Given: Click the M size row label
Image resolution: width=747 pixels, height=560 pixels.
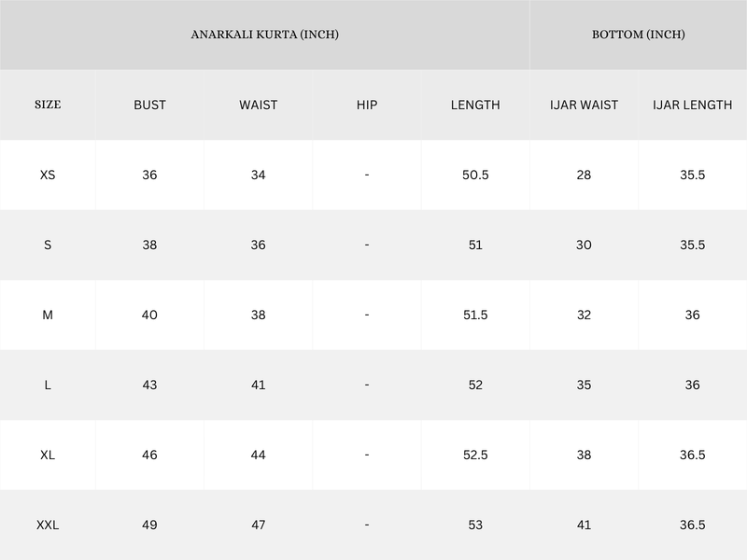Looking at the screenshot, I should (48, 315).
